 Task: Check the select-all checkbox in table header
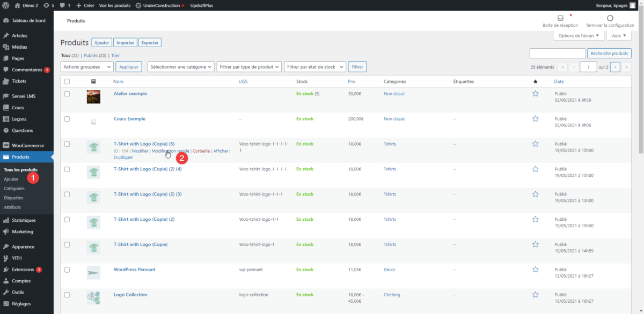click(67, 81)
